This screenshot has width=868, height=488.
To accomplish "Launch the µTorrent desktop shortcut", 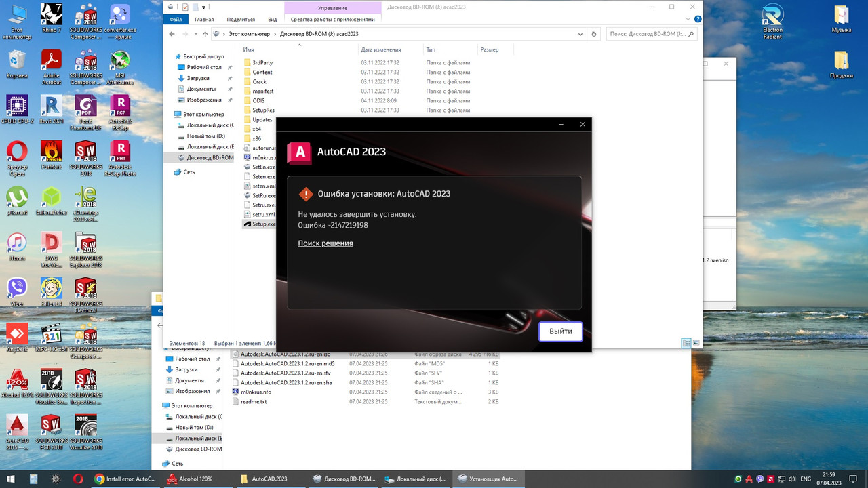I will [x=17, y=201].
